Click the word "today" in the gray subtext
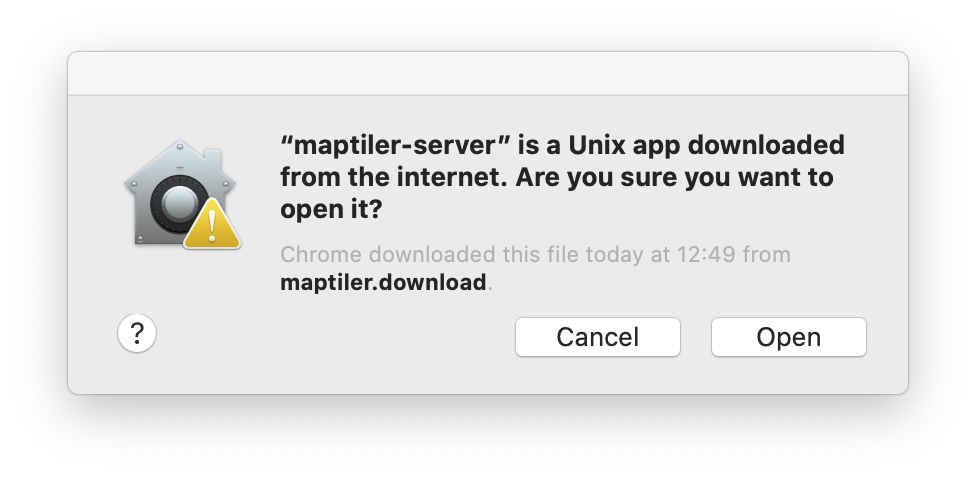Image resolution: width=976 pixels, height=478 pixels. pos(618,254)
